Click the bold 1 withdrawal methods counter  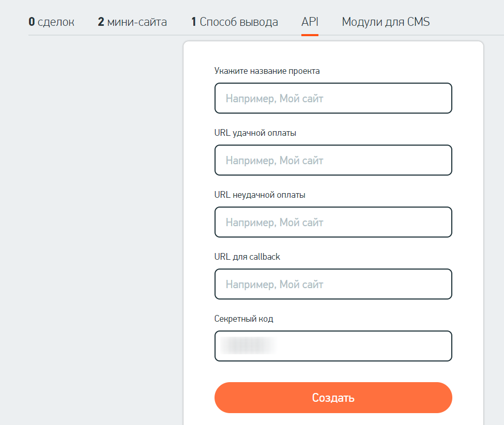click(194, 22)
